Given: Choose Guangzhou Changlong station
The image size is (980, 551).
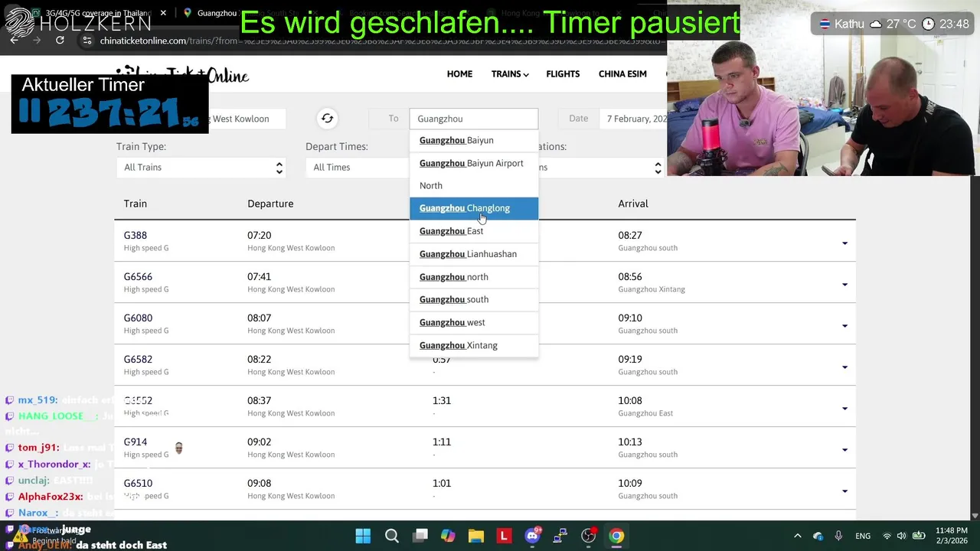Looking at the screenshot, I should pos(474,208).
